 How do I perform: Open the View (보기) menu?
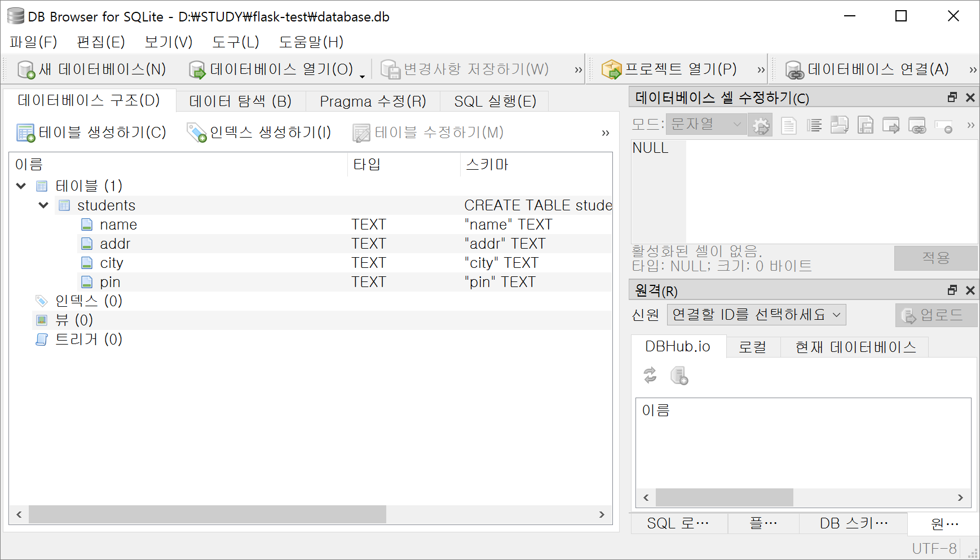(169, 42)
